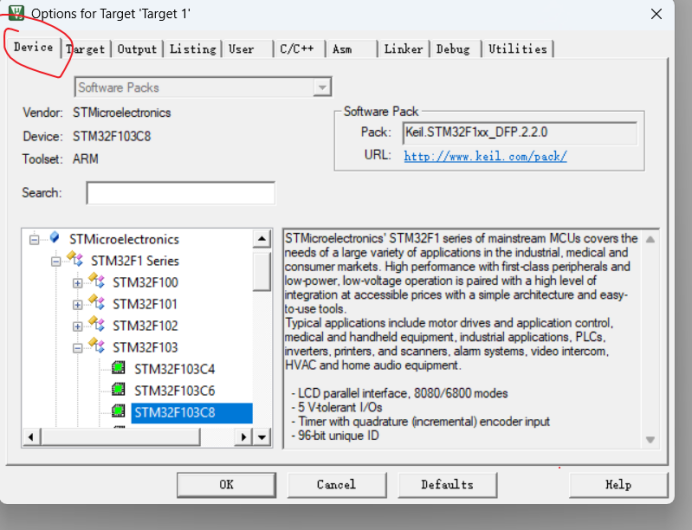
Task: Open the Listing tab
Action: [193, 49]
